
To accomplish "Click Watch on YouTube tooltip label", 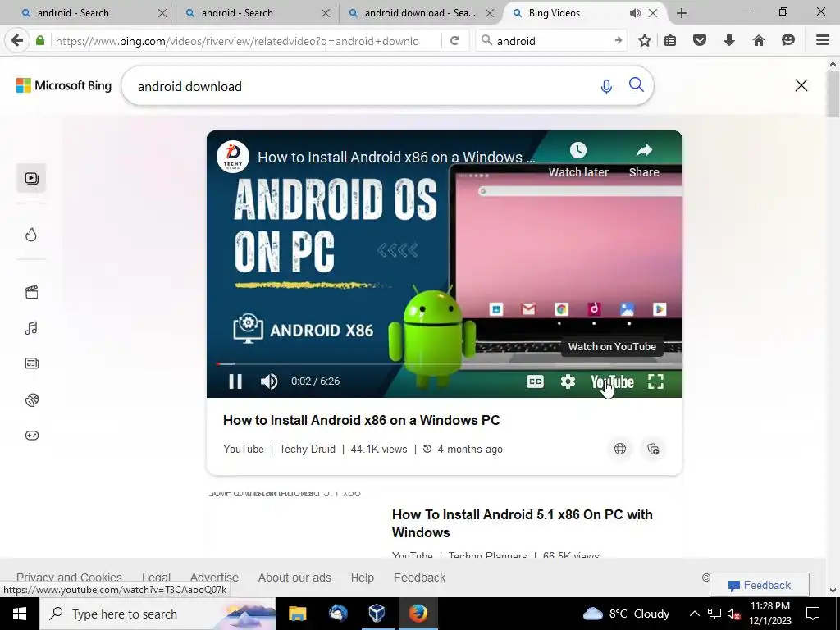I will pos(612,347).
